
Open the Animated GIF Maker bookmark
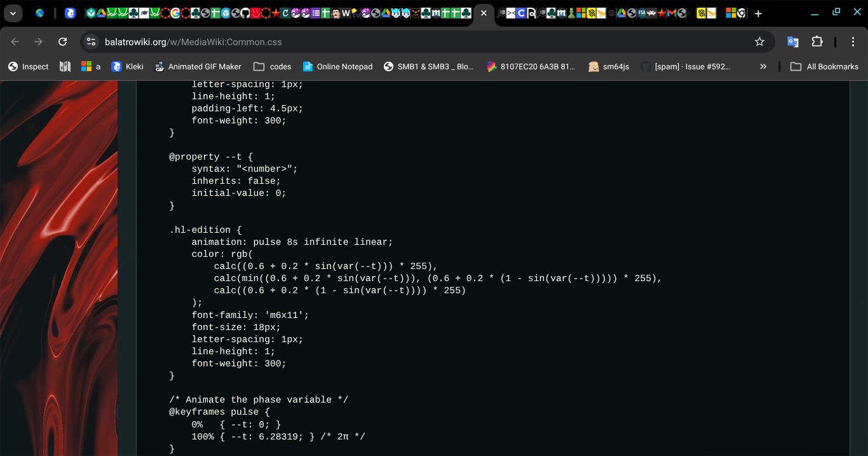[198, 67]
